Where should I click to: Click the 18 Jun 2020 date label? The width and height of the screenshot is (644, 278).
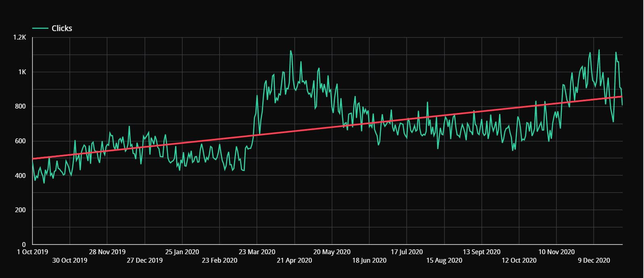coord(369,260)
